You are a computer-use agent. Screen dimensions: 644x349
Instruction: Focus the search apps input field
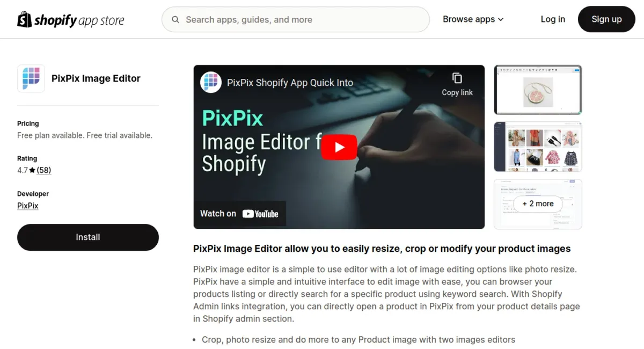[296, 20]
